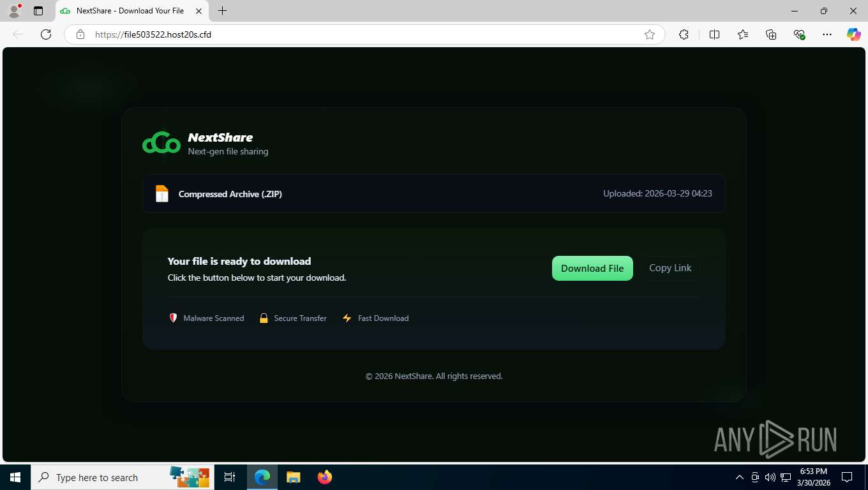This screenshot has height=490, width=868.
Task: Open File Explorer from the taskbar
Action: click(x=293, y=477)
